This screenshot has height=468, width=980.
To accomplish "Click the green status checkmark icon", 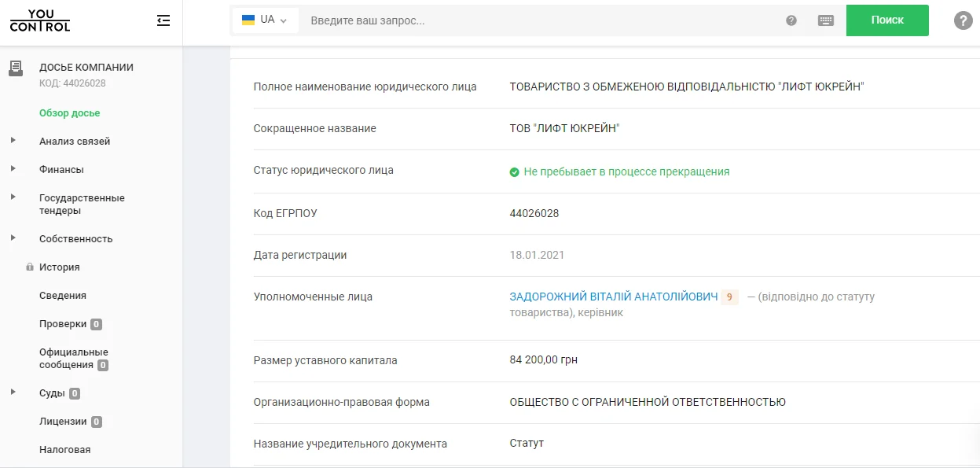I will 514,172.
